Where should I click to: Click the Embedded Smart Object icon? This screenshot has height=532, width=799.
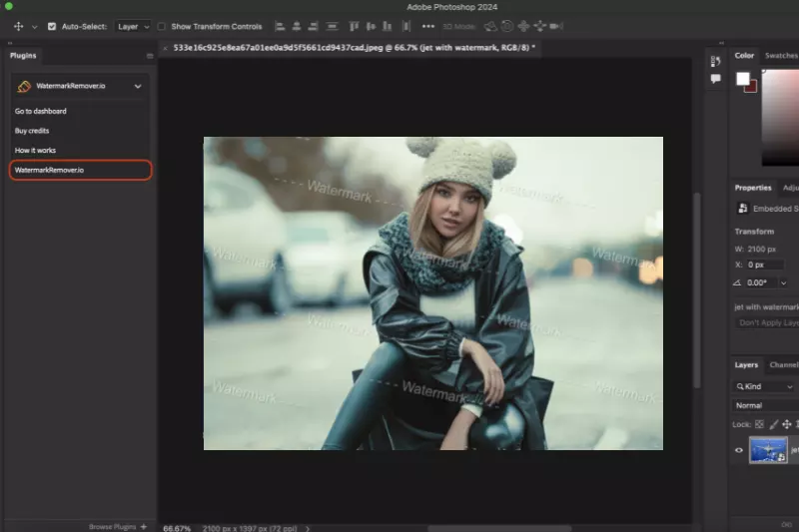click(742, 209)
